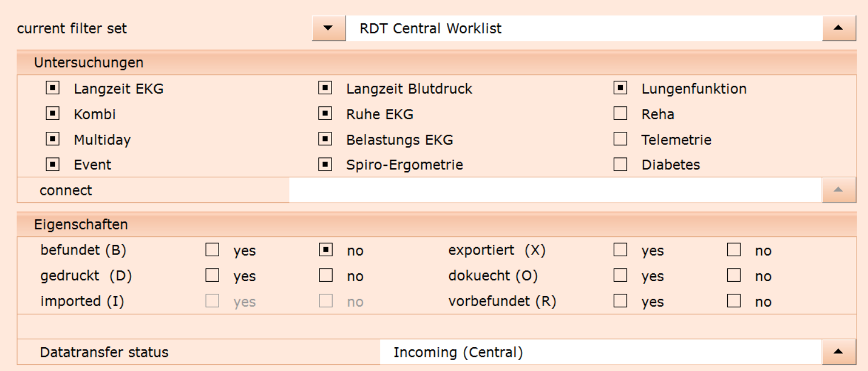Open the filter set down-arrow button
The height and width of the screenshot is (371, 868).
329,28
